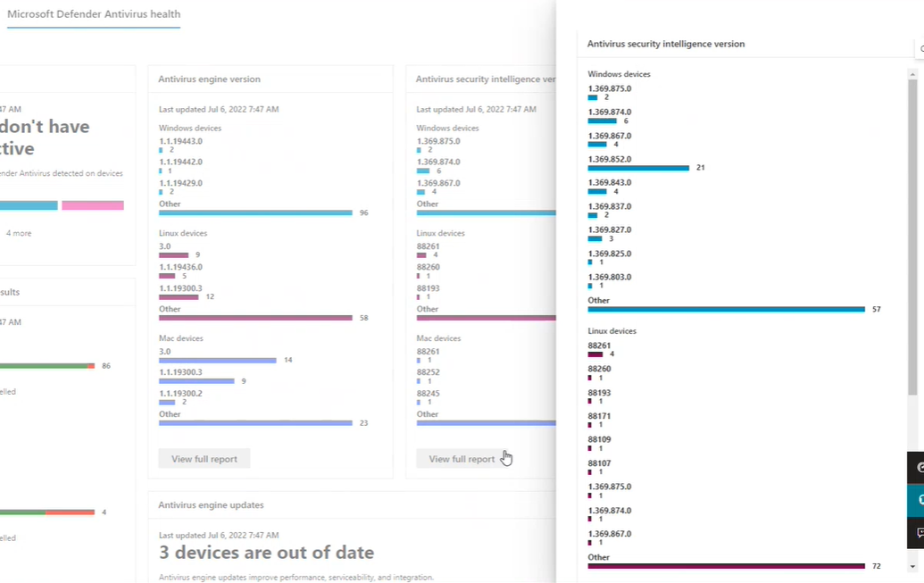Open Microsoft Defender Antivirus health tab

(x=94, y=14)
